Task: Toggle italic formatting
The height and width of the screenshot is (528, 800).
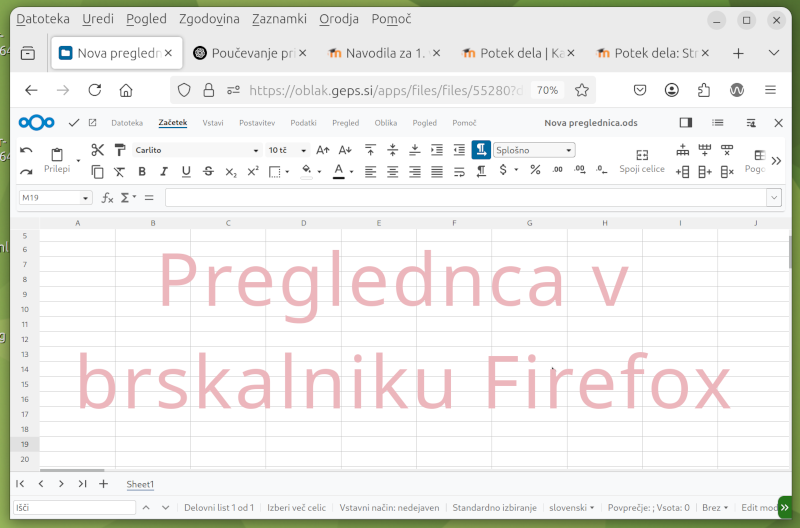Action: [164, 172]
